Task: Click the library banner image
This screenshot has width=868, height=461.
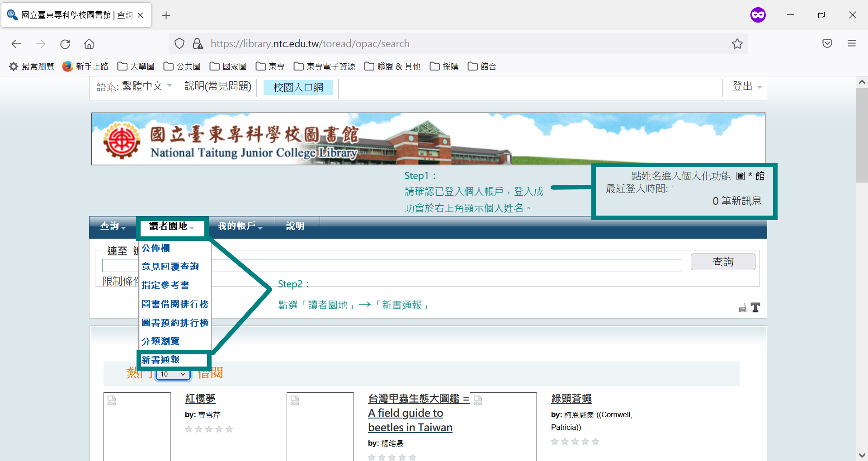Action: 428,139
